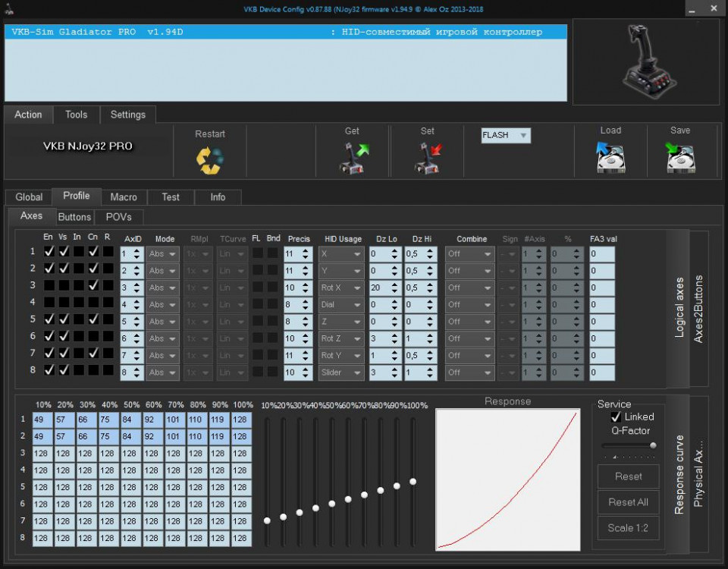Click the Load disk icon

coord(610,158)
